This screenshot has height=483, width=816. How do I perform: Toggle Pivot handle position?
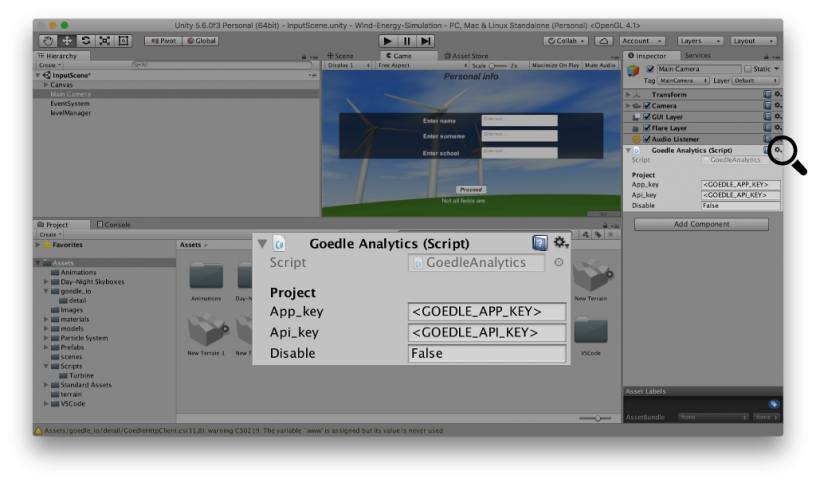click(163, 41)
